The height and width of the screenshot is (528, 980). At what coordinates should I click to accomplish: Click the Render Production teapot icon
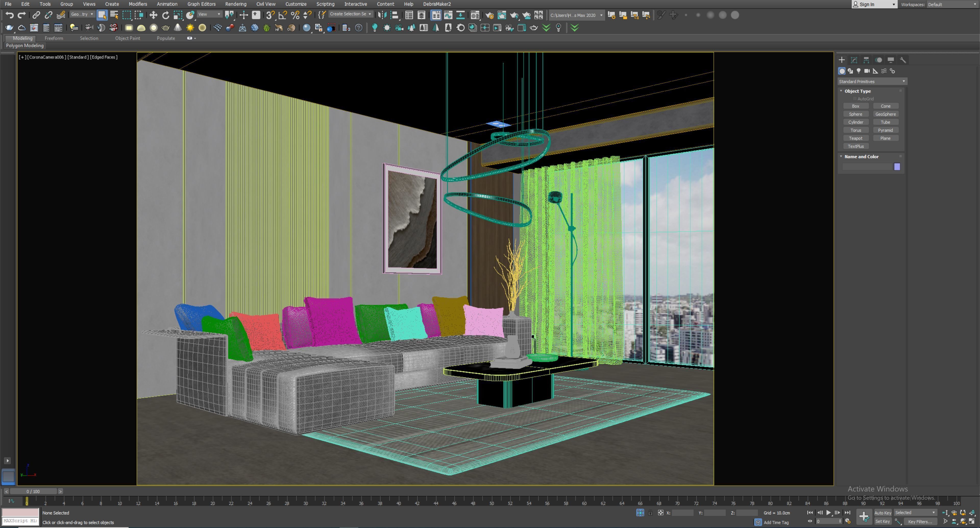(514, 15)
